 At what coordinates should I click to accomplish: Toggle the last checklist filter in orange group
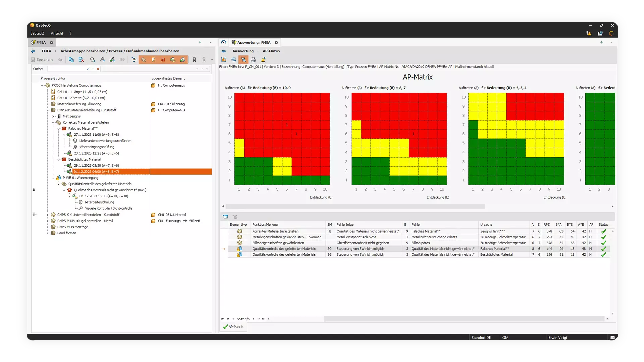click(x=183, y=60)
